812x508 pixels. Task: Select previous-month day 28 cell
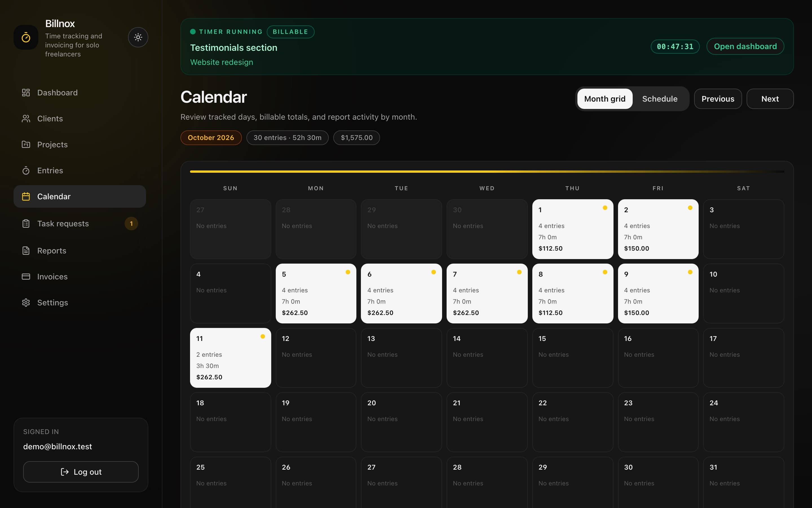pyautogui.click(x=316, y=229)
